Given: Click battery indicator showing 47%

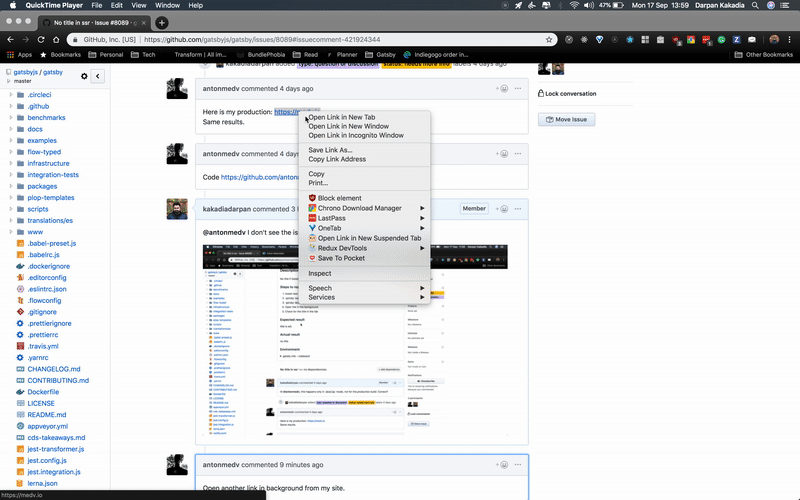Looking at the screenshot, I should pos(612,6).
